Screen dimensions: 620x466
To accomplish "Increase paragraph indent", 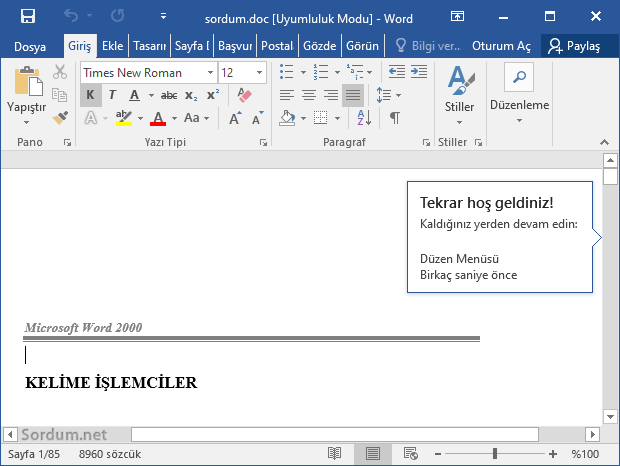I will (419, 72).
